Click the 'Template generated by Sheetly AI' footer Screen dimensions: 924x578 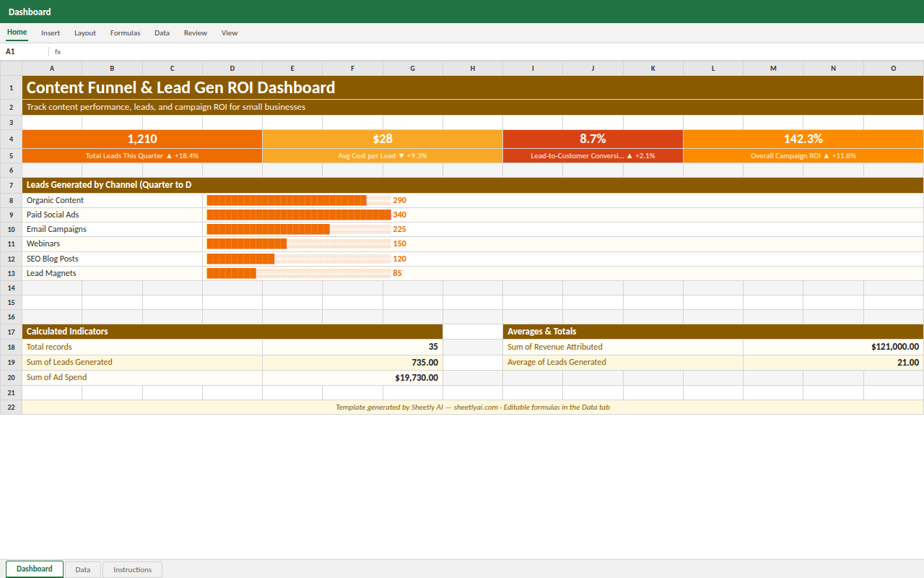coord(473,407)
